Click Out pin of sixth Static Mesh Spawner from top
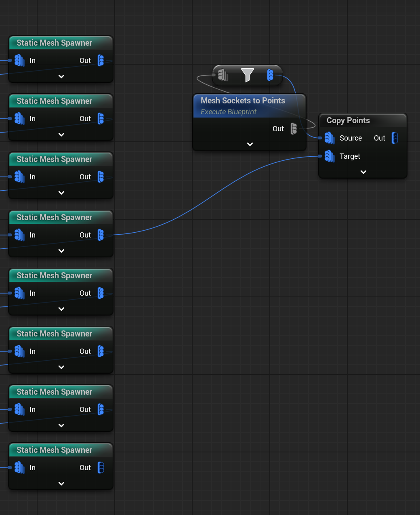 (x=101, y=351)
